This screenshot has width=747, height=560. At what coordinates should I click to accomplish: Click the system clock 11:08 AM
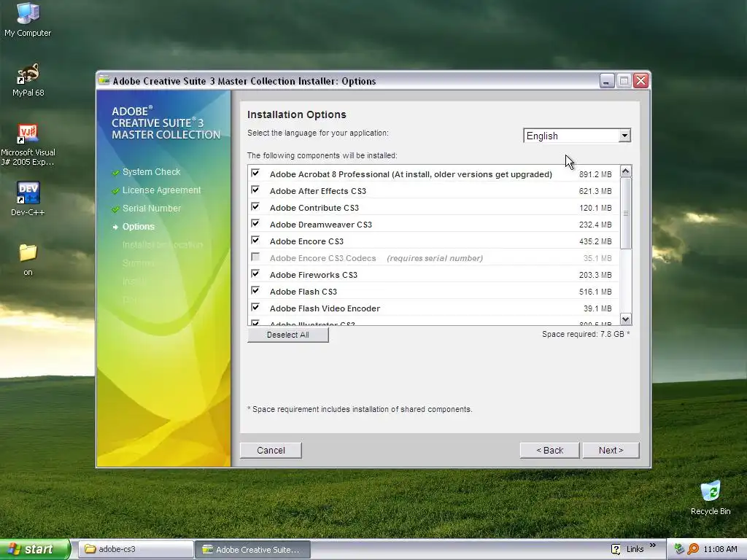pos(720,549)
